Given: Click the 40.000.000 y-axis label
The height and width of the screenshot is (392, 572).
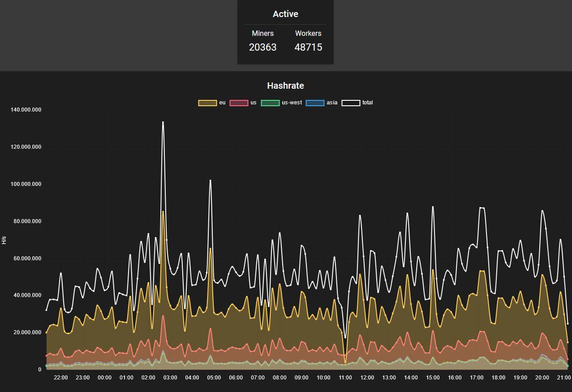Looking at the screenshot, I should click(27, 295).
